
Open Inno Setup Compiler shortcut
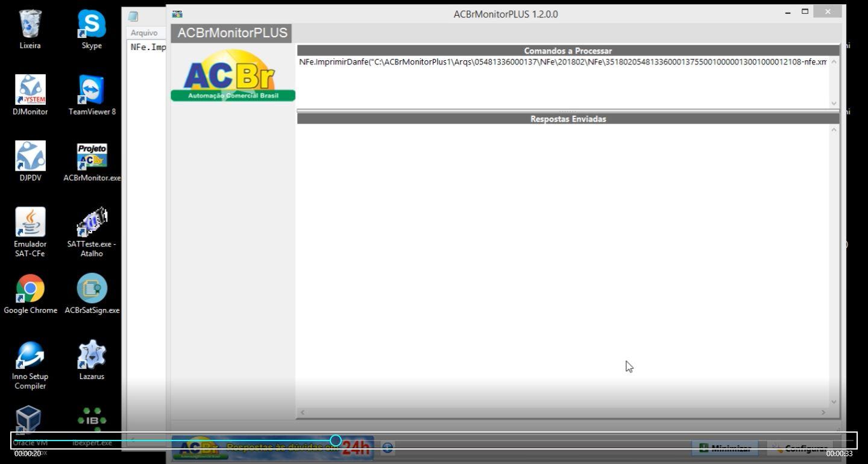tap(30, 365)
